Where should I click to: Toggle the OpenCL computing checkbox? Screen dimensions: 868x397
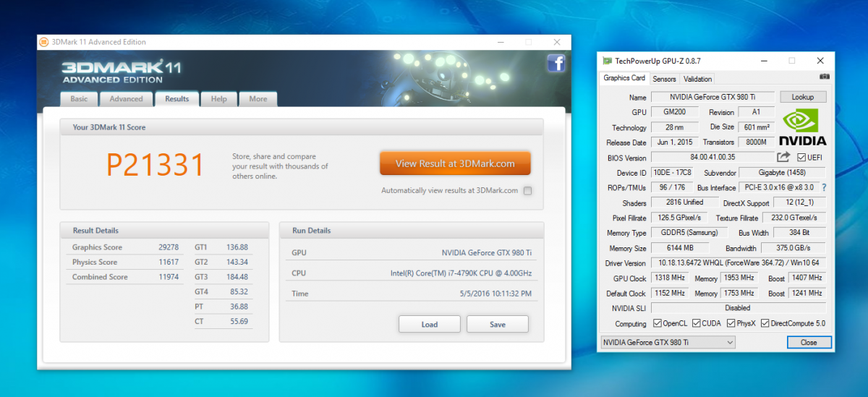coord(657,323)
